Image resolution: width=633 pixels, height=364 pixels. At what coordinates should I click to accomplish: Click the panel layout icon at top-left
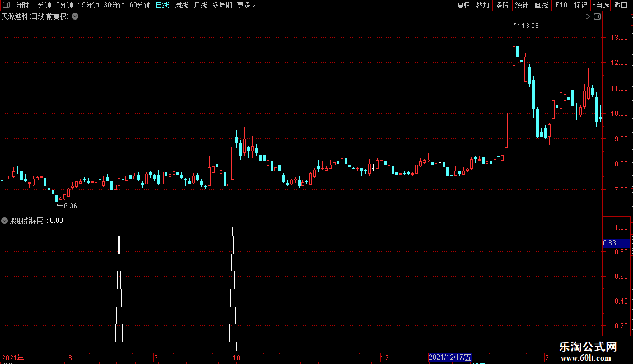click(x=6, y=5)
